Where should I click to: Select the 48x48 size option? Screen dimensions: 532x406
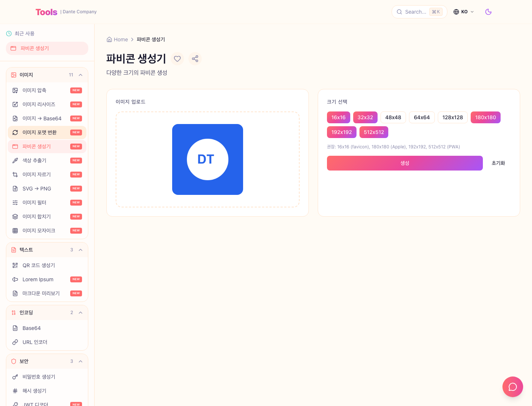coord(393,117)
